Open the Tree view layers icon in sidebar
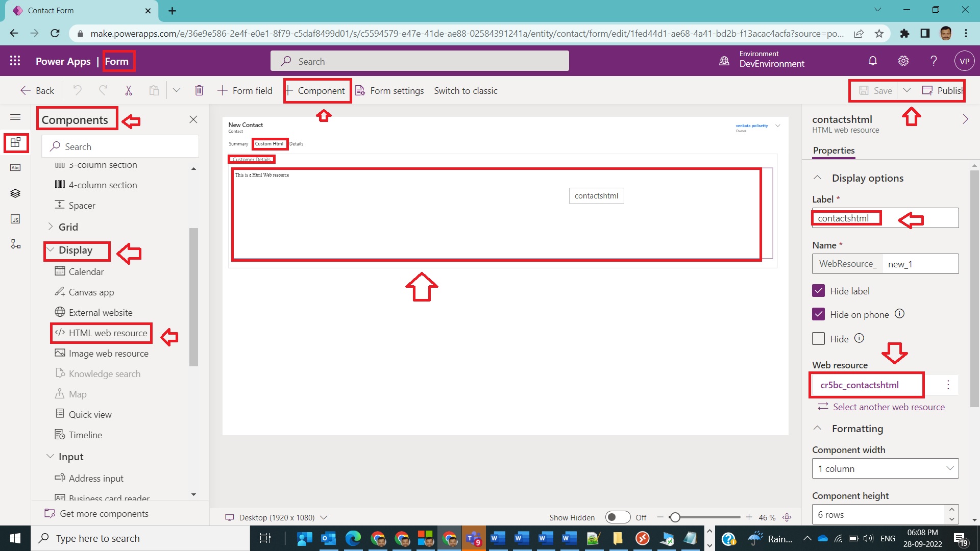The image size is (980, 551). point(15,193)
